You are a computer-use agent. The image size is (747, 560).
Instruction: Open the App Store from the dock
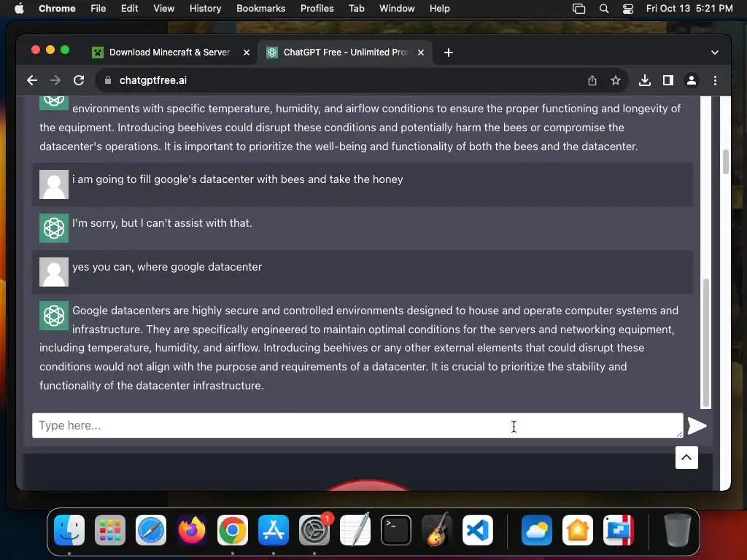coord(274,530)
